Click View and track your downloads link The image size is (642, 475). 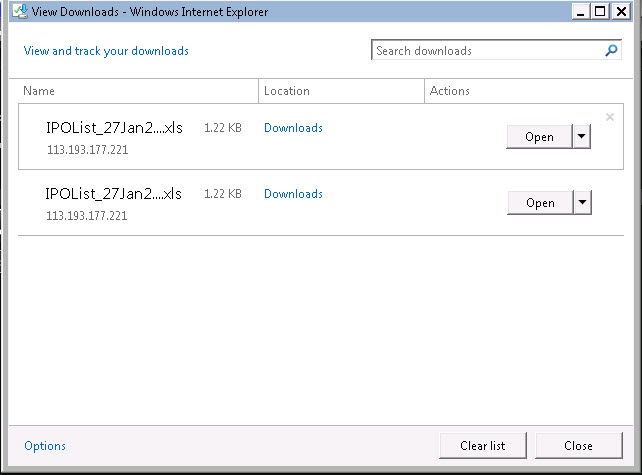pyautogui.click(x=106, y=51)
